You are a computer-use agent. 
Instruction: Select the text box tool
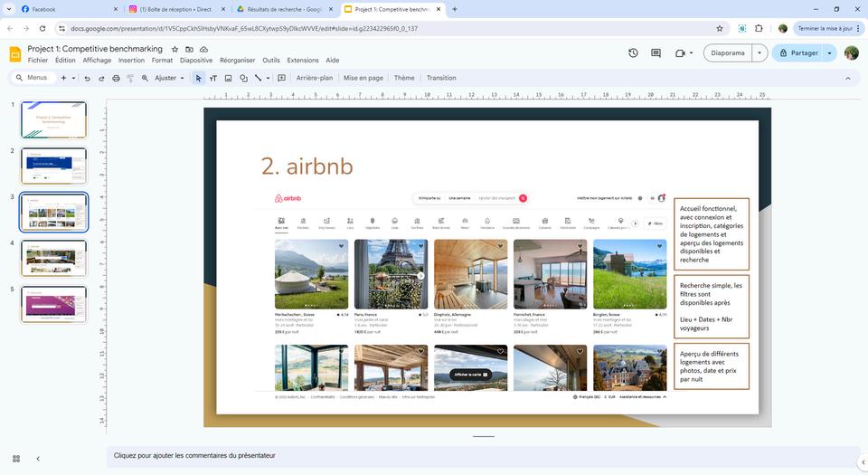(213, 78)
